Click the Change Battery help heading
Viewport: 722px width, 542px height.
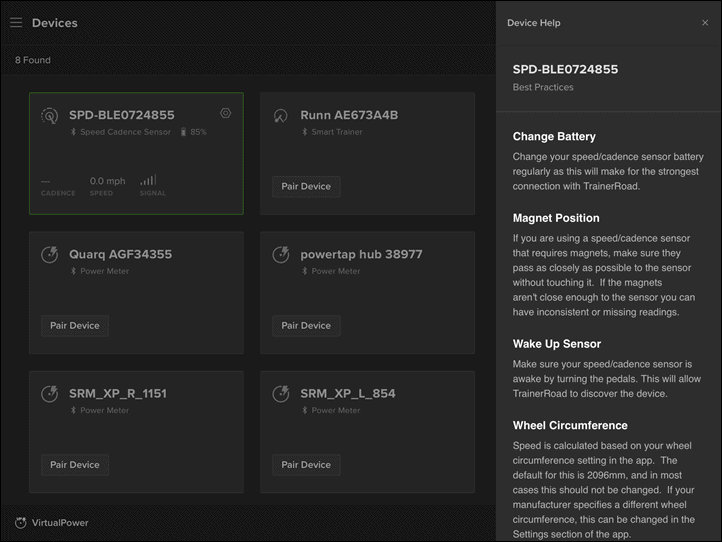[554, 136]
